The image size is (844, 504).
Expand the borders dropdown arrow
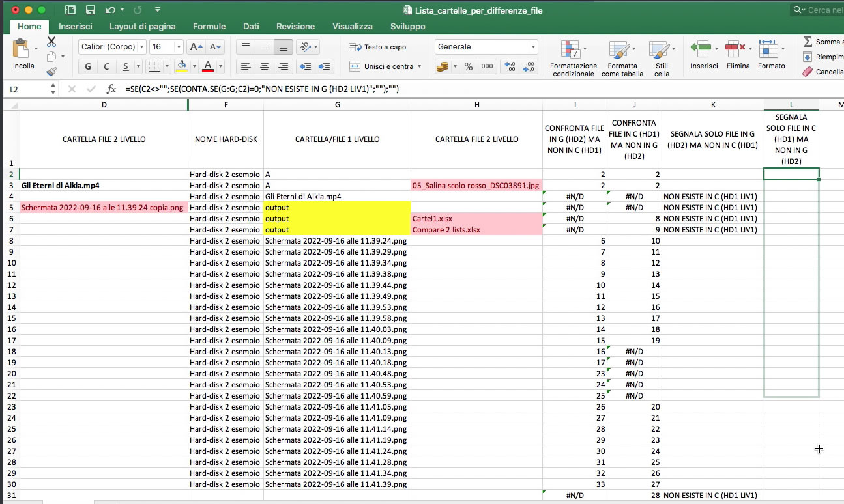tap(166, 66)
